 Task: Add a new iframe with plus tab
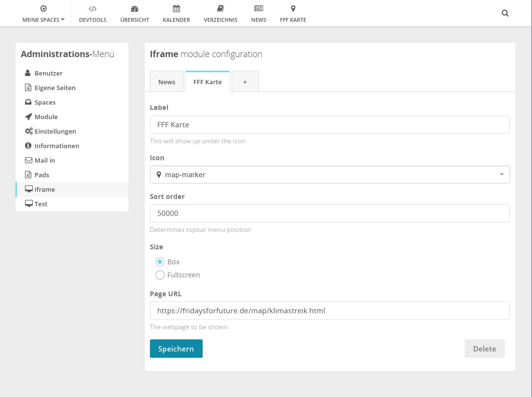point(245,81)
